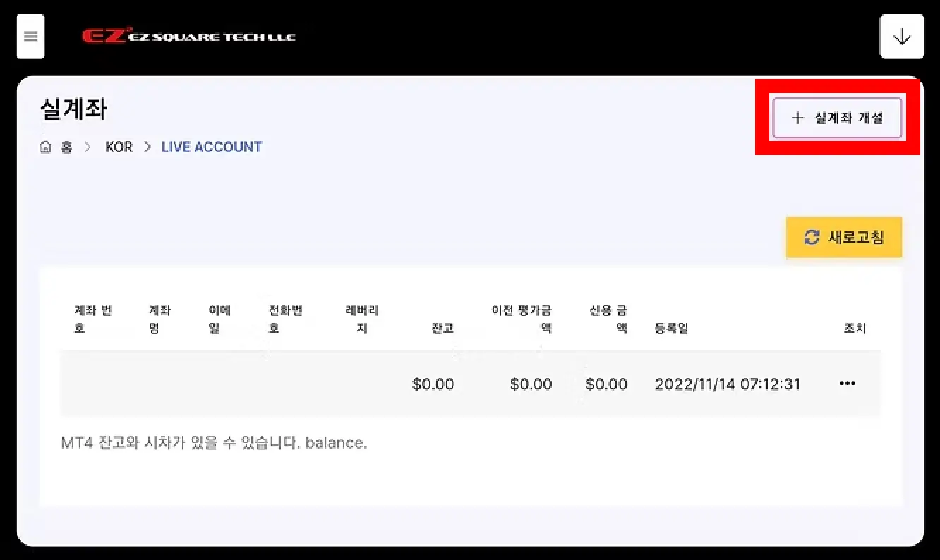Sort by the 계좌 번호 column header
Viewport: 940px width, 560px height.
click(x=93, y=319)
